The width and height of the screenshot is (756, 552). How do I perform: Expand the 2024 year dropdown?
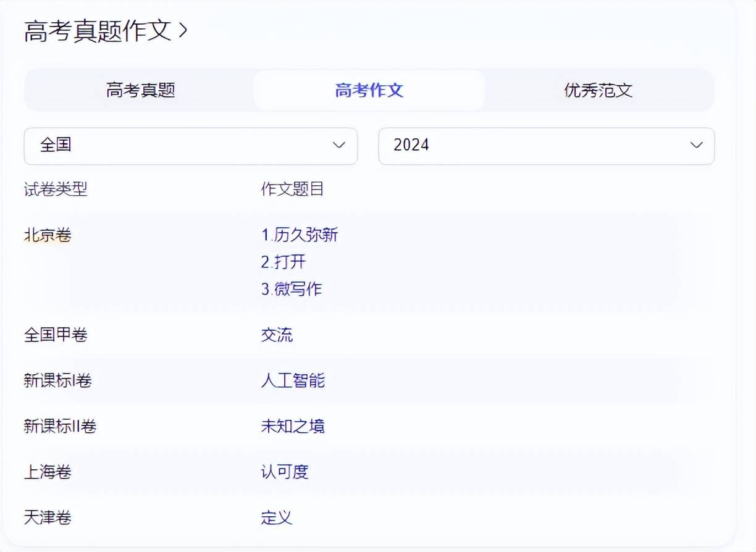546,146
